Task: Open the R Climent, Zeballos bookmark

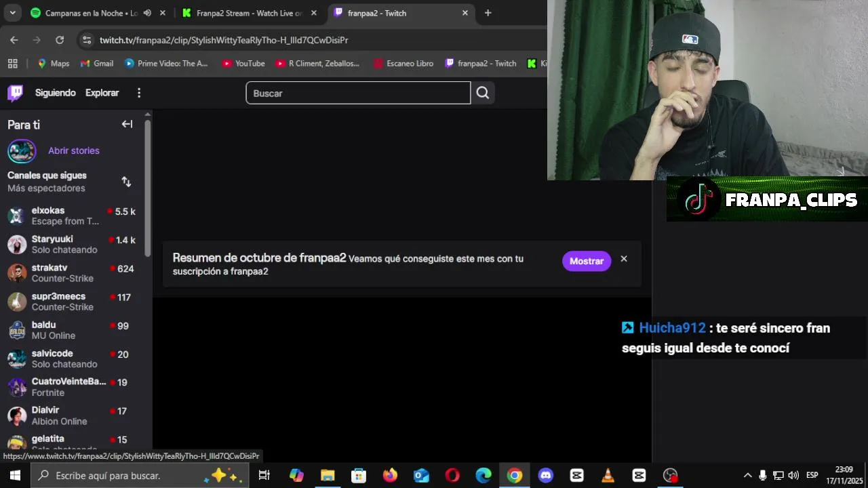Action: pyautogui.click(x=317, y=63)
